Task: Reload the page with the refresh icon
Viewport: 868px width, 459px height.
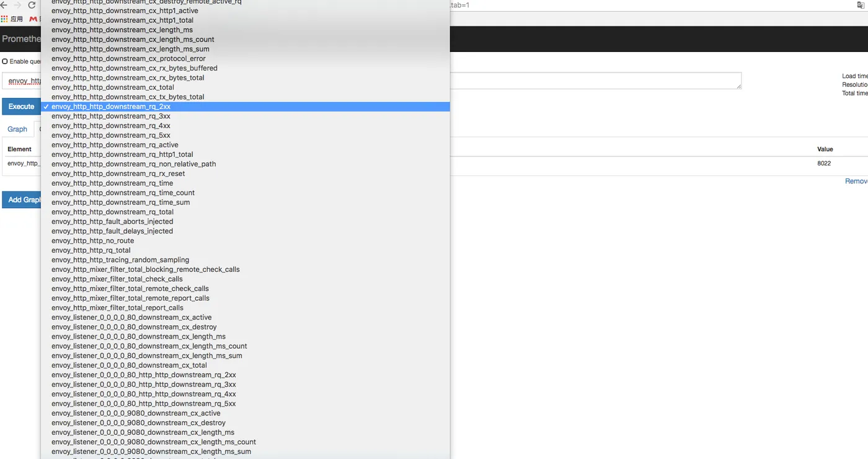Action: tap(32, 5)
